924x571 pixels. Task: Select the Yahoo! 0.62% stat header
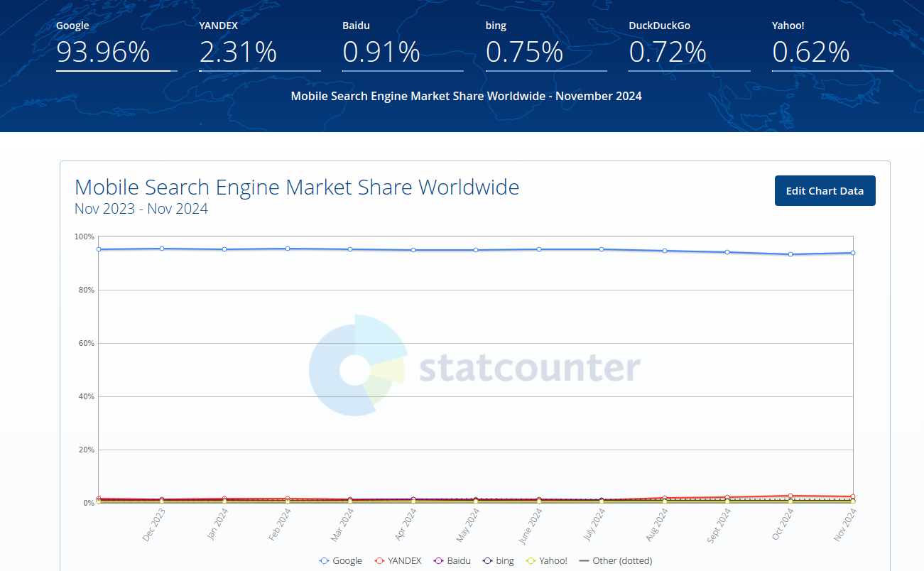coord(832,45)
